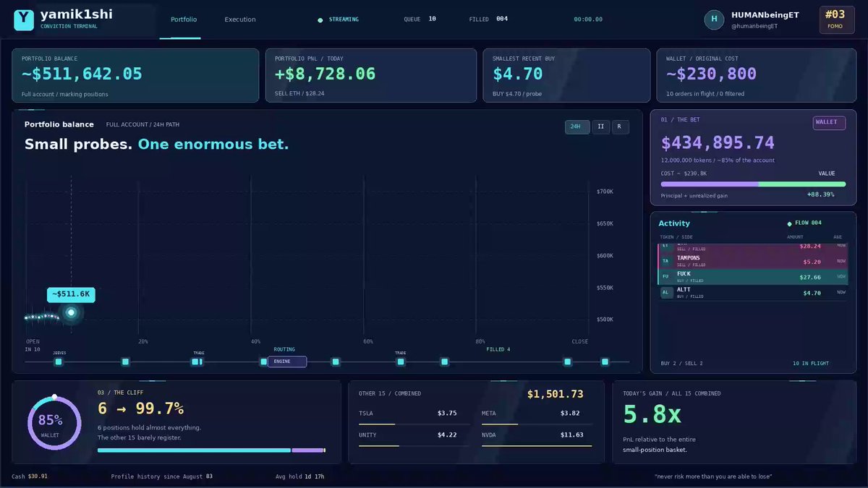Toggle the R chart button
Viewport: 868px width, 488px height.
click(x=621, y=127)
